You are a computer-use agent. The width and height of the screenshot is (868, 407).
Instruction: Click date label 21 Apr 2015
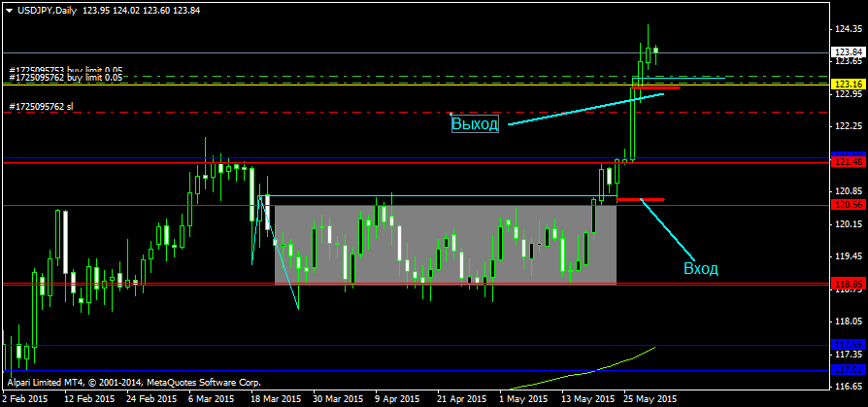click(x=463, y=398)
